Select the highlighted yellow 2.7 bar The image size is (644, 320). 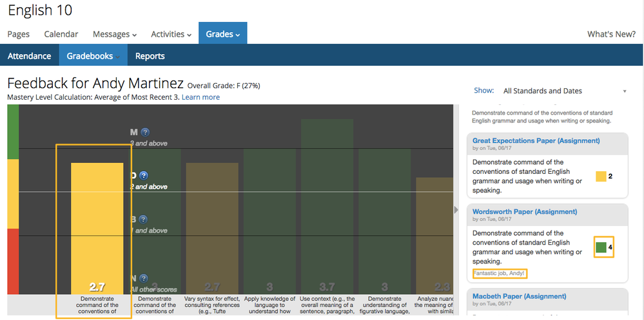tap(97, 225)
